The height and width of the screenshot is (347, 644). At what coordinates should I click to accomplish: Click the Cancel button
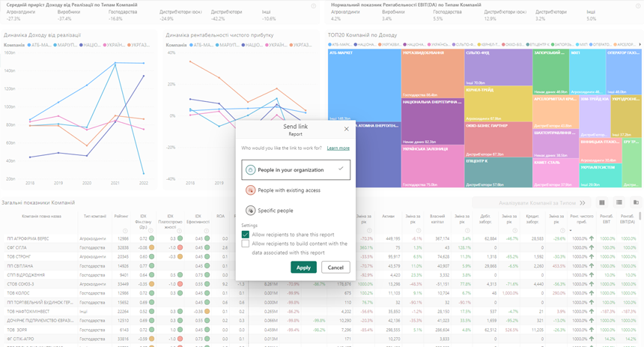[335, 268]
